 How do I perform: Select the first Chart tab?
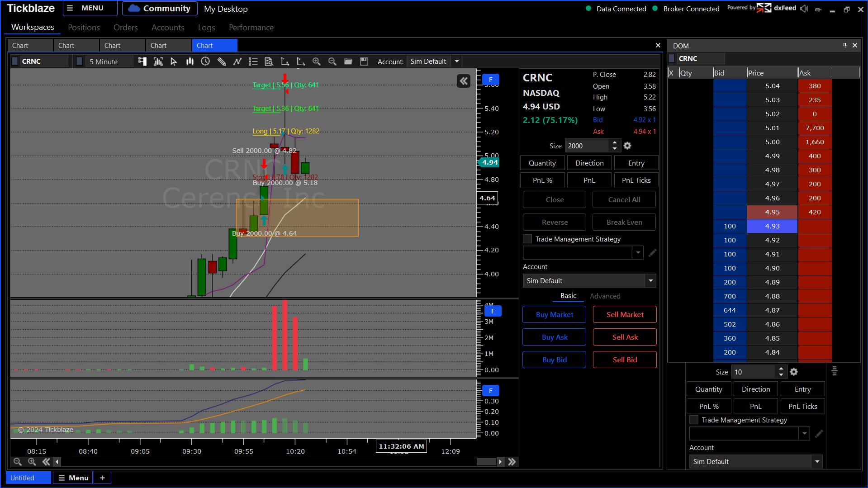[30, 45]
